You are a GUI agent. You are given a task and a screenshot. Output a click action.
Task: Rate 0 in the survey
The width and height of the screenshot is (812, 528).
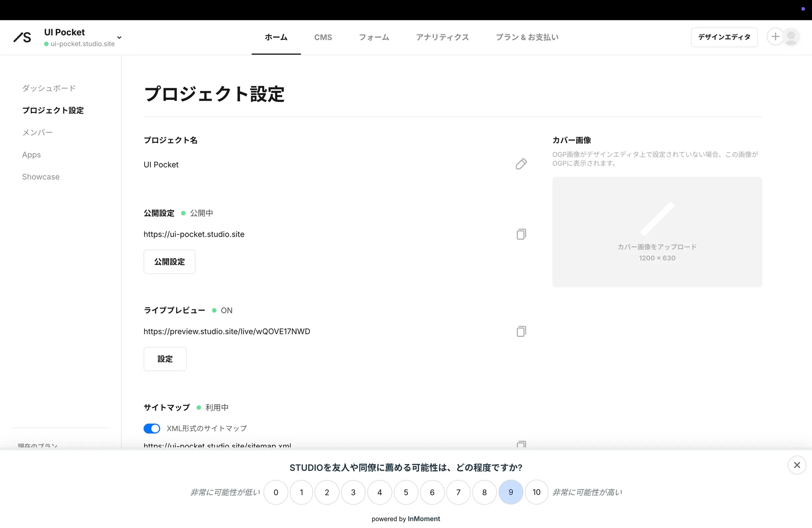[276, 492]
